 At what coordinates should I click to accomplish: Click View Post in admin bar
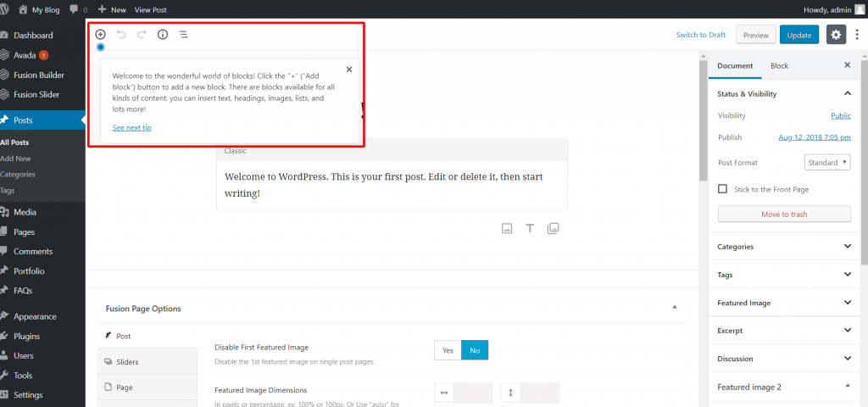[x=151, y=9]
